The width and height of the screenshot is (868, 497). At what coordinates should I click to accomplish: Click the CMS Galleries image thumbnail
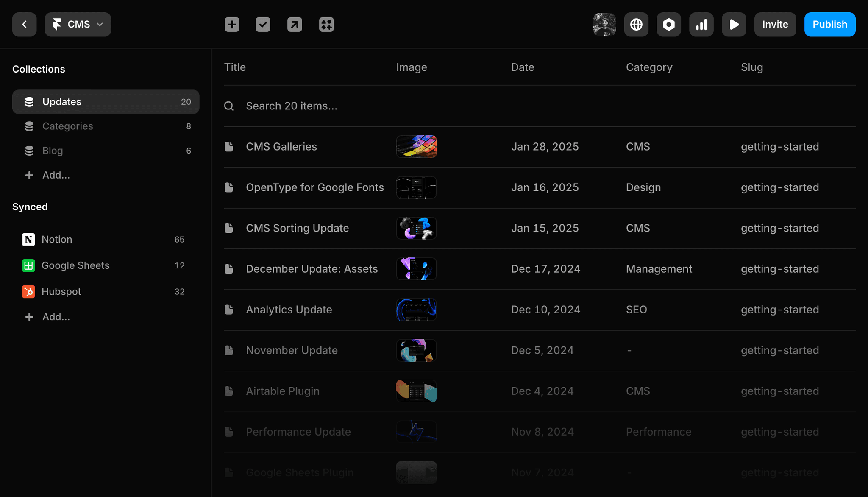pos(416,147)
